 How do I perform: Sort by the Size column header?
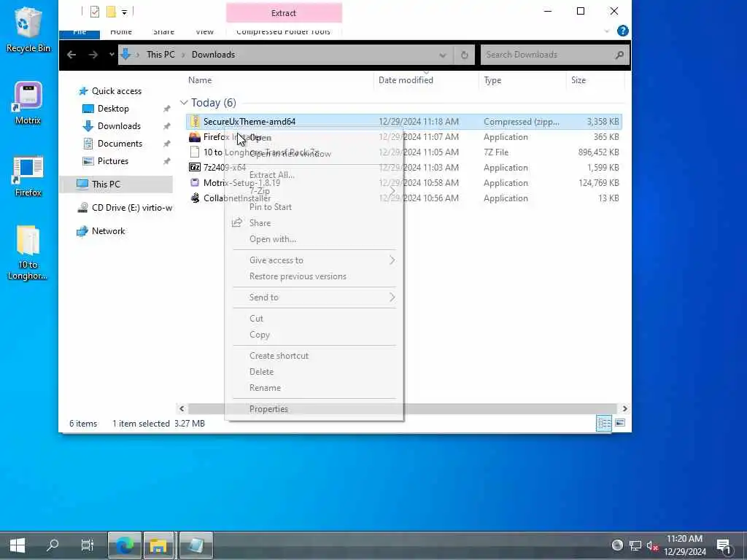click(x=578, y=80)
